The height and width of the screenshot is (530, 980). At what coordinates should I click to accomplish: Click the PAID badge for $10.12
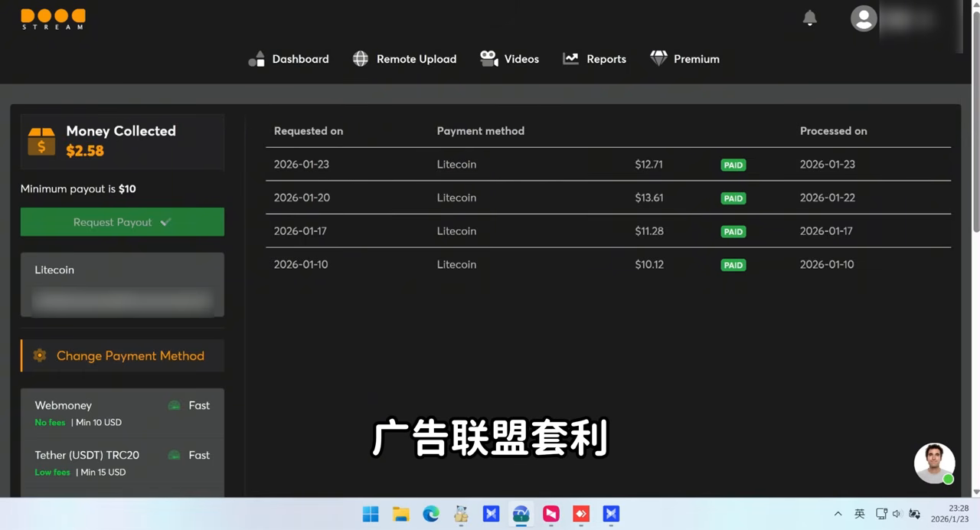pyautogui.click(x=733, y=265)
